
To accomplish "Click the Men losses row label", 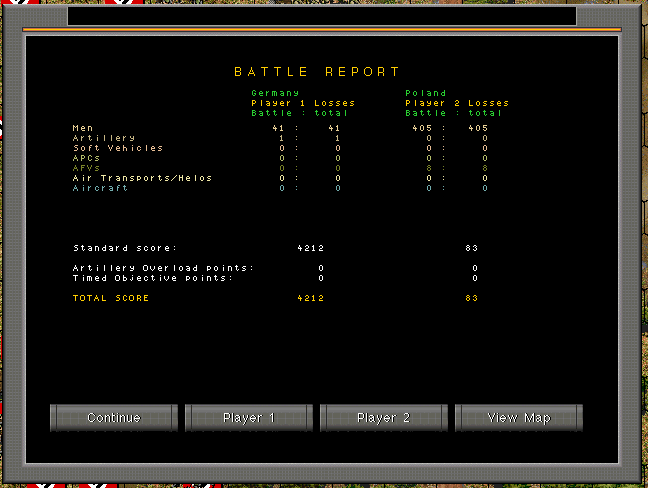I will coord(83,128).
